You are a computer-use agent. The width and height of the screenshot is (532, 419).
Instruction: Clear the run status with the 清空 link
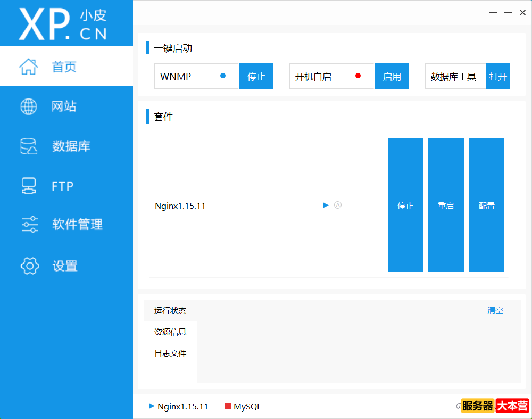(x=495, y=310)
